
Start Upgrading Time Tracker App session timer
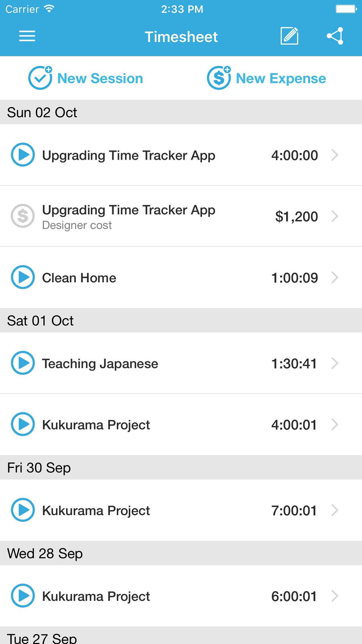click(23, 155)
